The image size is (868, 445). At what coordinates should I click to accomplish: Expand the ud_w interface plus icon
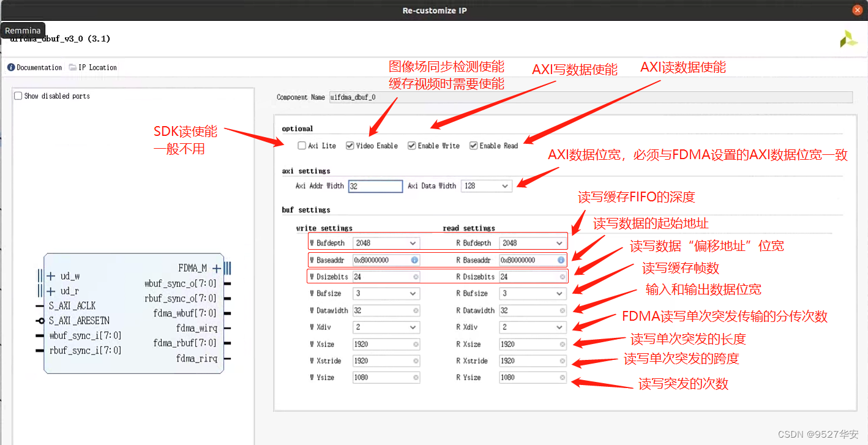click(51, 277)
